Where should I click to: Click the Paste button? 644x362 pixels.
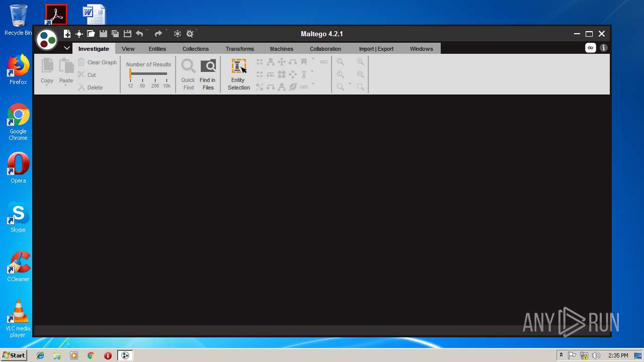(x=66, y=71)
